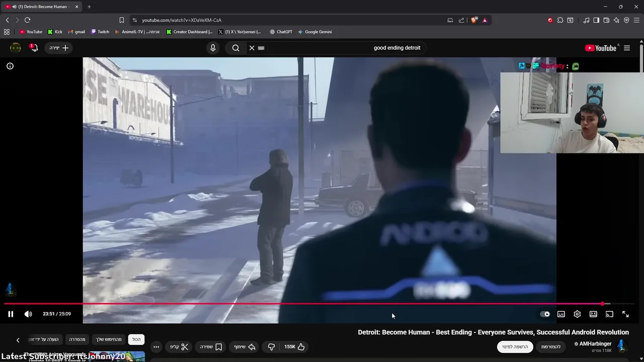644x362 pixels.
Task: Open picture-in-picture from the address bar
Action: coord(450,20)
